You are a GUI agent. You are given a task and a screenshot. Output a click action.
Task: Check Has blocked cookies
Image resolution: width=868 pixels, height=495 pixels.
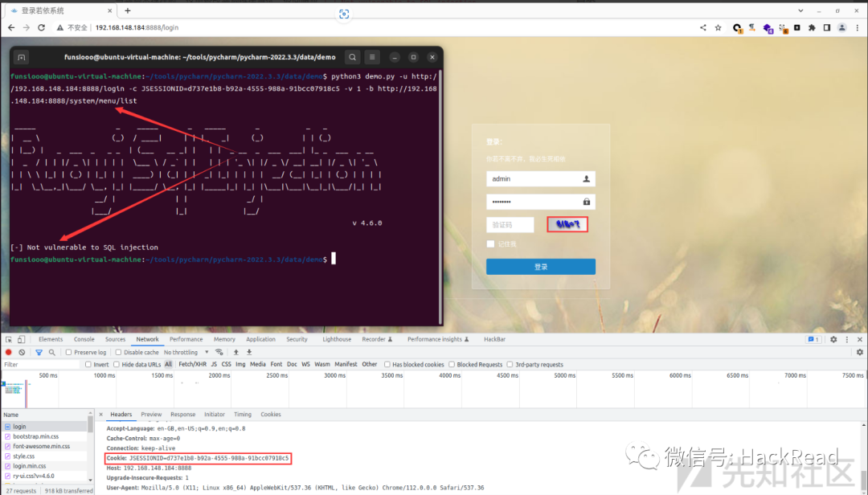(387, 364)
